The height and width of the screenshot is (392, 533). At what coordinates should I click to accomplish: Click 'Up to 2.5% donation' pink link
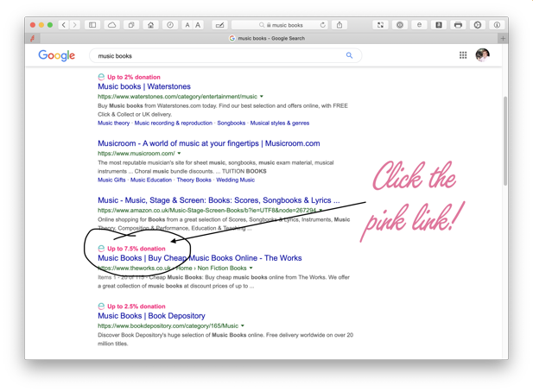(x=136, y=307)
